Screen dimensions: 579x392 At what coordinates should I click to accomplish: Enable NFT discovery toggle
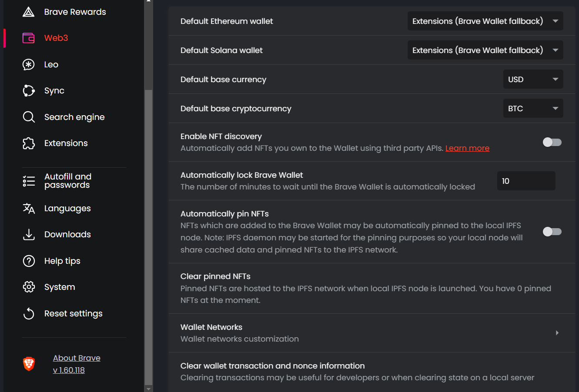(x=552, y=142)
